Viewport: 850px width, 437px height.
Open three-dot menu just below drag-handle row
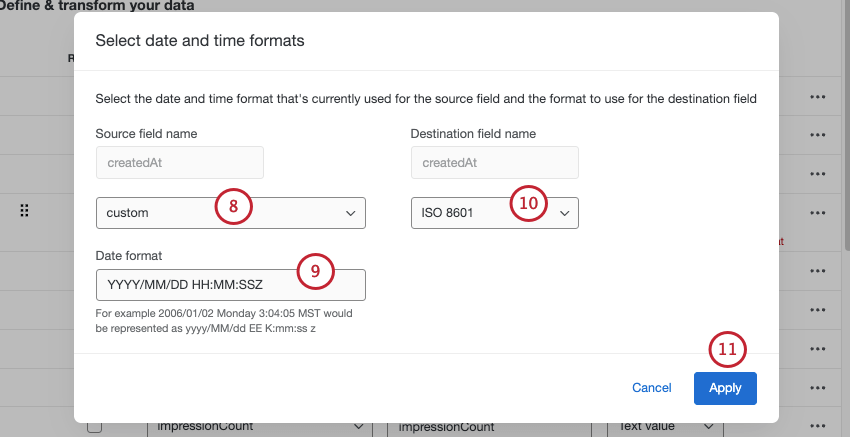(818, 270)
